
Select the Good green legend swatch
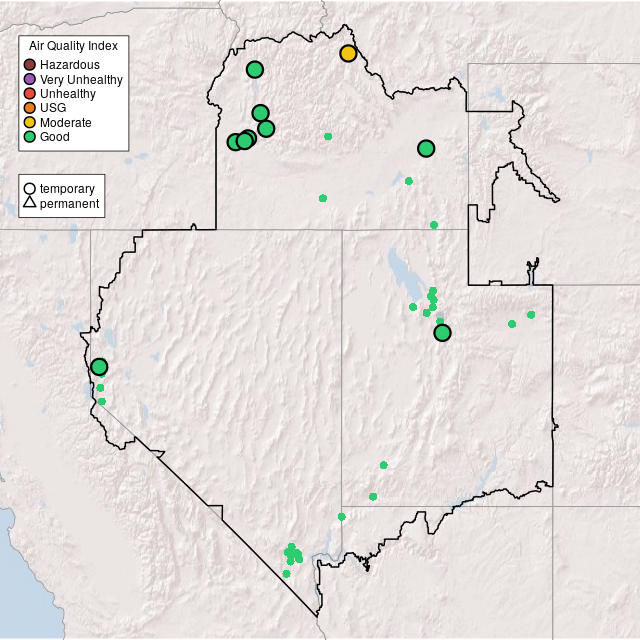click(30, 136)
